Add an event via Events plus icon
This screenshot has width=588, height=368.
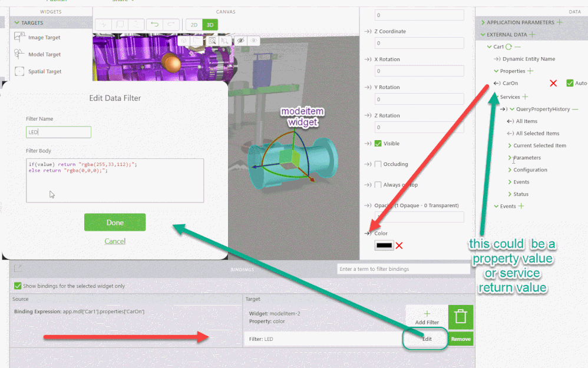tap(521, 206)
